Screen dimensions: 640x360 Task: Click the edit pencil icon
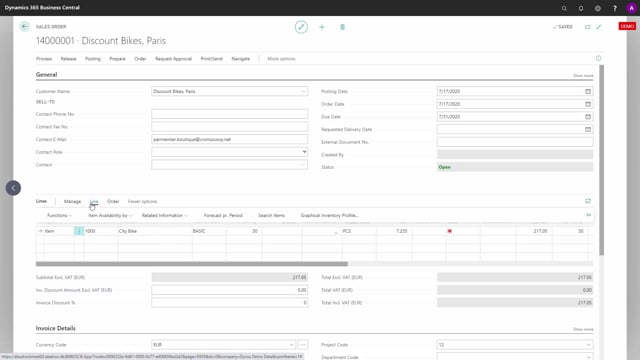tap(301, 27)
